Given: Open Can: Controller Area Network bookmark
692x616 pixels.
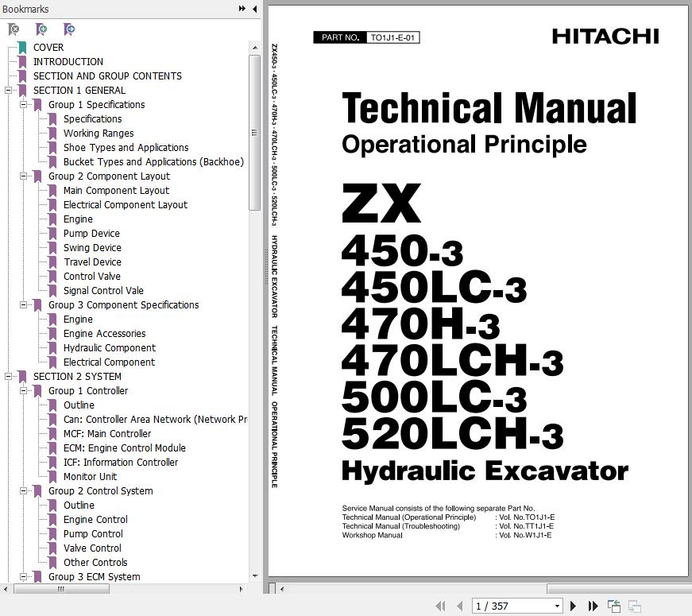Looking at the screenshot, I should (x=155, y=420).
